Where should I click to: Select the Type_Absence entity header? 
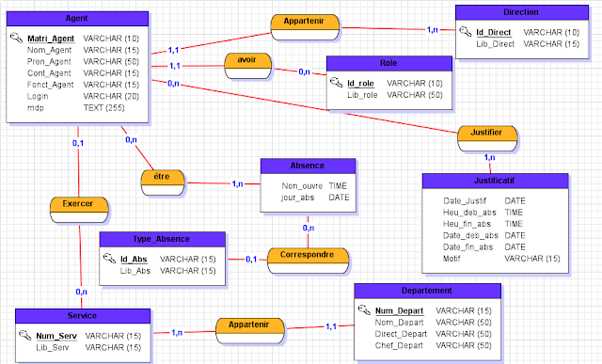pyautogui.click(x=163, y=239)
